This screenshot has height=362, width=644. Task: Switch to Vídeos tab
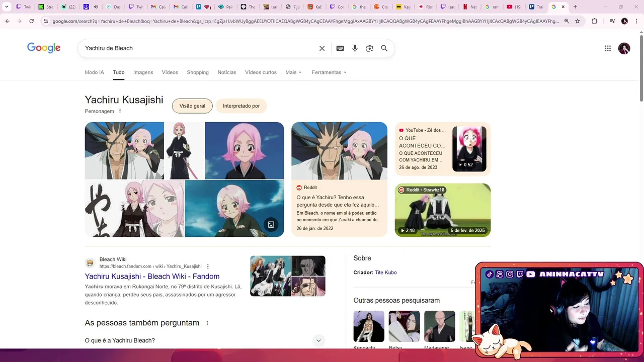click(170, 72)
